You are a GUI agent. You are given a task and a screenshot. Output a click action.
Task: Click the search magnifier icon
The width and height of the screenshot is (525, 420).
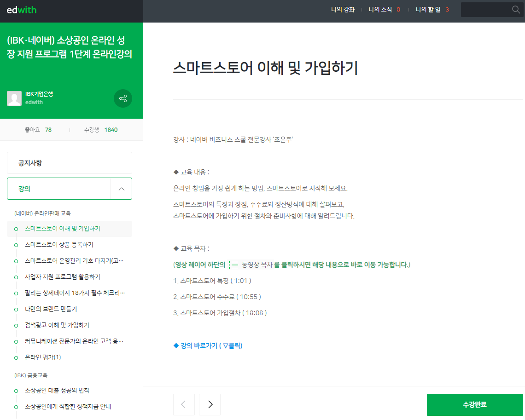(x=516, y=9)
